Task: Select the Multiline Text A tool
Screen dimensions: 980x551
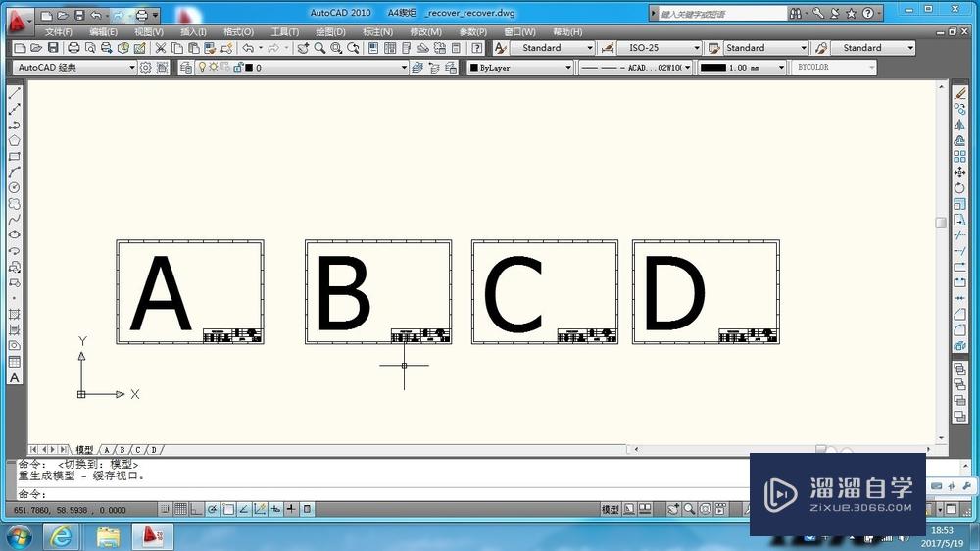Action: click(15, 377)
